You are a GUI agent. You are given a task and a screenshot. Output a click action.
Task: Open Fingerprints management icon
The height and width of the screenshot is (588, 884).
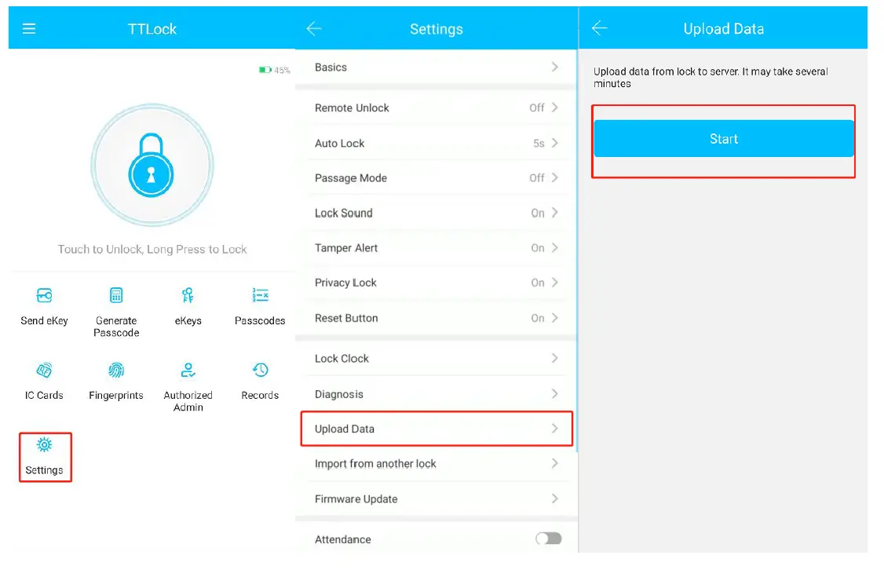pyautogui.click(x=116, y=371)
